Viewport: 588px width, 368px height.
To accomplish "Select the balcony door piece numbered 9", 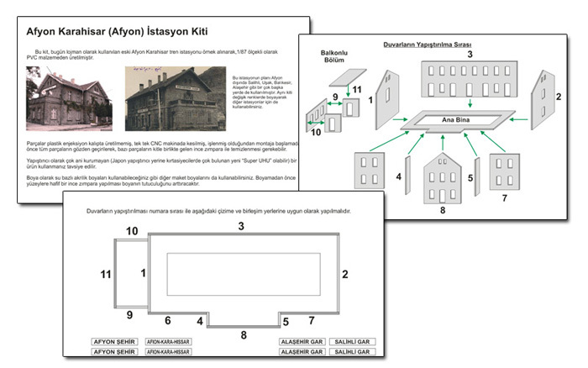I will 350,108.
